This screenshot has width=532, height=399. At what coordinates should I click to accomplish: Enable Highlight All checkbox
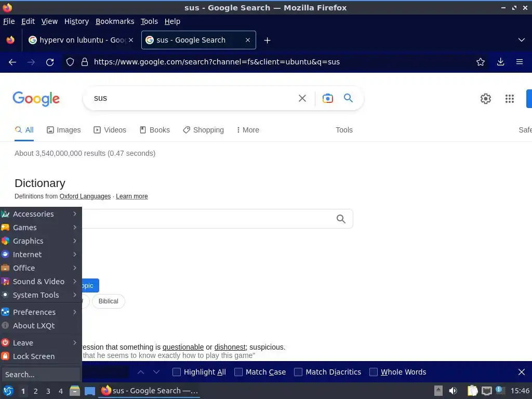177,372
